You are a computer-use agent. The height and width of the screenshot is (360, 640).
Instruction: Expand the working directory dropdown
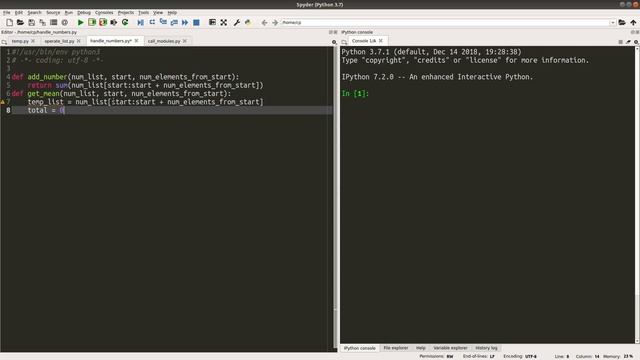pos(612,22)
